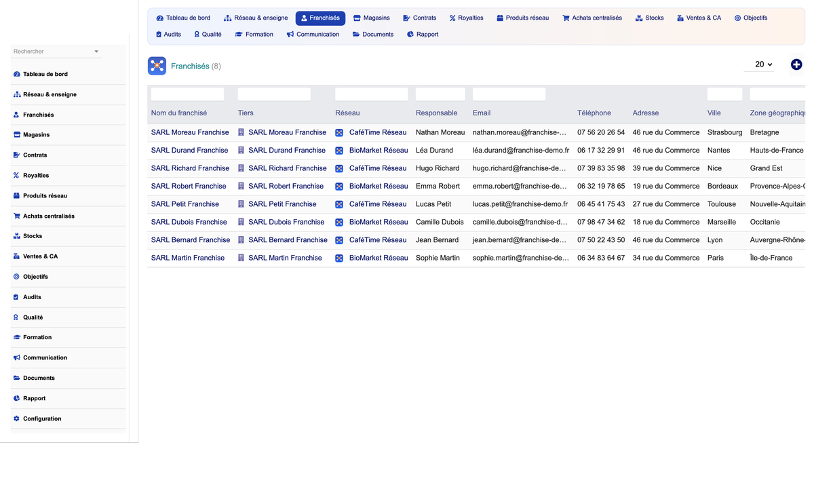Click building icon beside SARL Moreau Franchise tiers
The width and height of the screenshot is (814, 504).
click(241, 132)
